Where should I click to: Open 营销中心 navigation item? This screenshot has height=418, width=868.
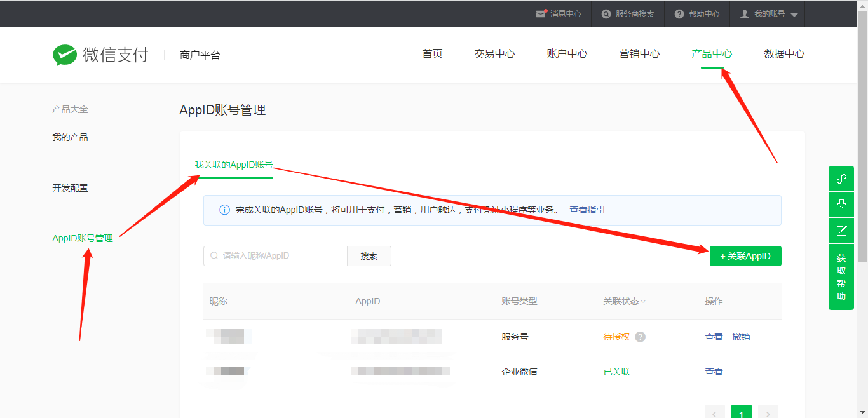[639, 54]
